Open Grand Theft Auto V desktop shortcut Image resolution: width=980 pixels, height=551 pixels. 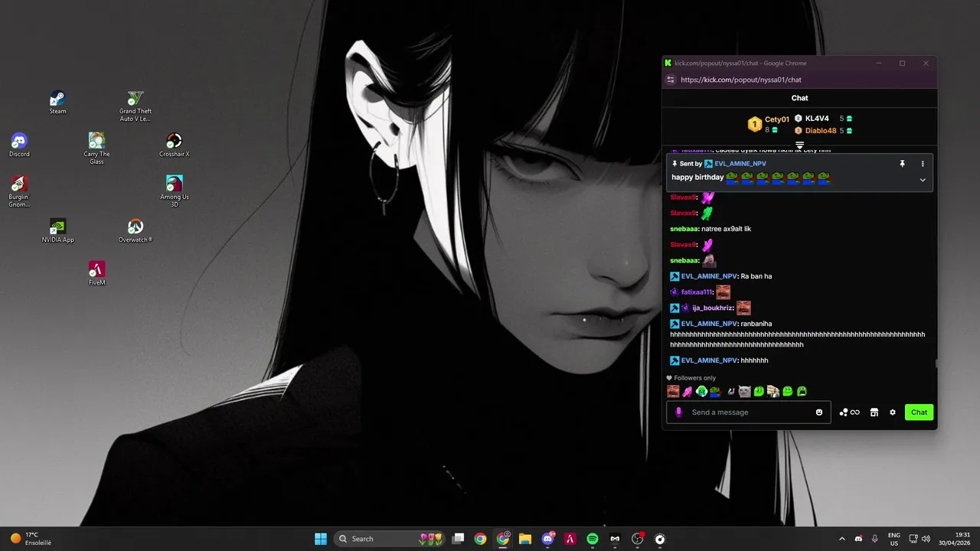click(135, 106)
